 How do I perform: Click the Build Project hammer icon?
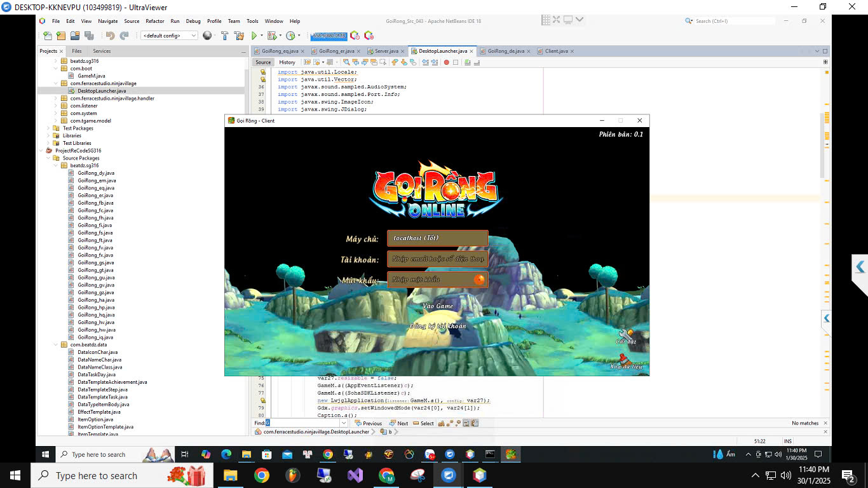[x=224, y=36]
